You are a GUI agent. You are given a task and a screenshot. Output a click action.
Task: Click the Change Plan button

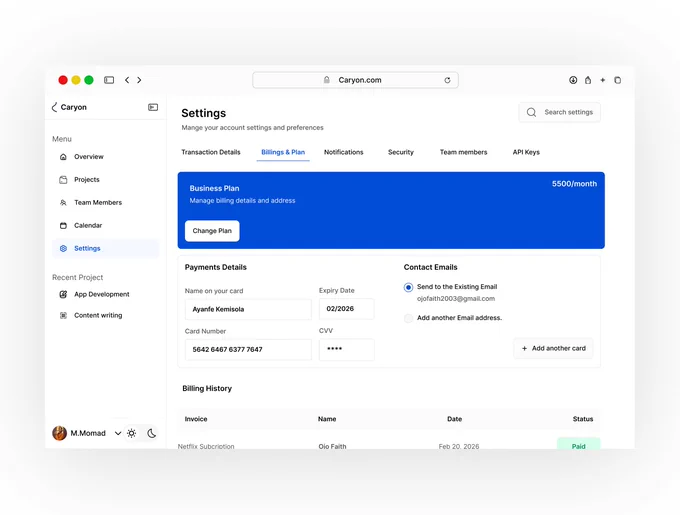(x=212, y=231)
